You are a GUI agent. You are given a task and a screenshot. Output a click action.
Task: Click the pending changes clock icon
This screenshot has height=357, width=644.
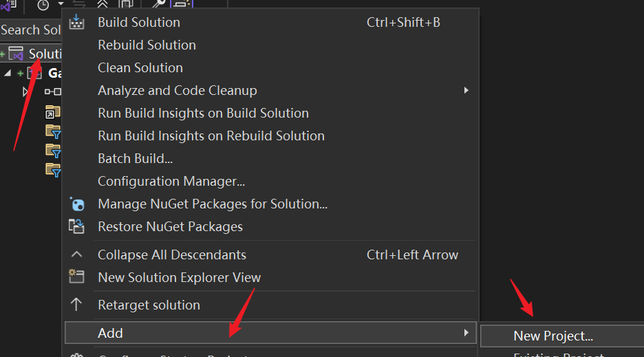pos(43,5)
